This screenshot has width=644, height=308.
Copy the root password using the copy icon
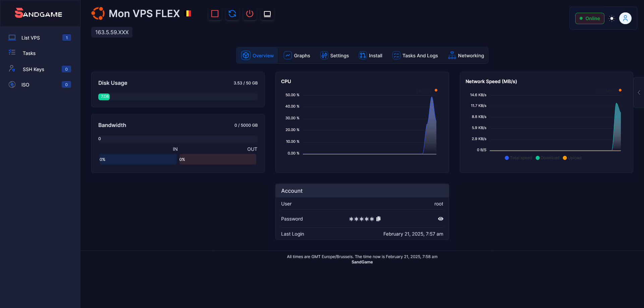[x=378, y=219]
